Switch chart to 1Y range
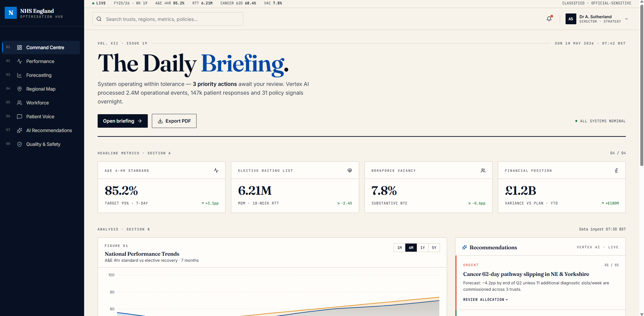The width and height of the screenshot is (644, 316). coord(422,248)
